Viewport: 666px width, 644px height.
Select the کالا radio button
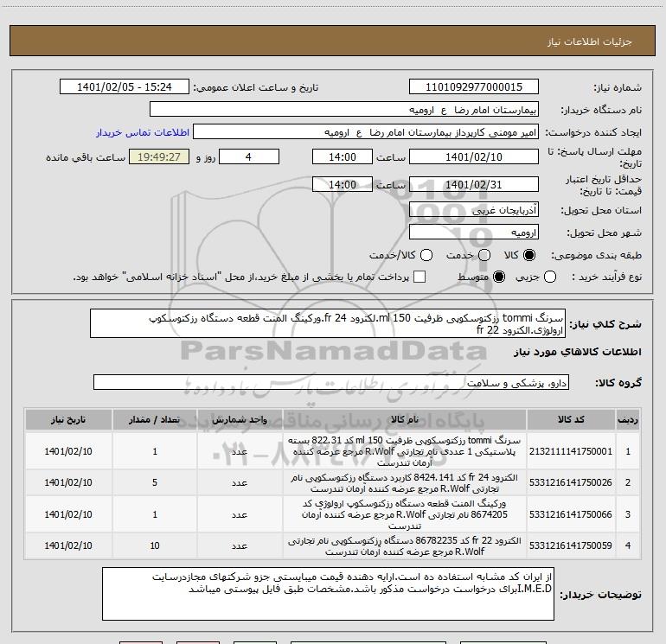(x=529, y=255)
